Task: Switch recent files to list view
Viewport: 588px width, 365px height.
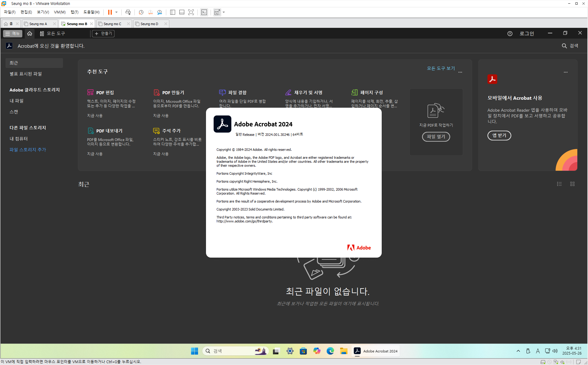Action: 559,184
